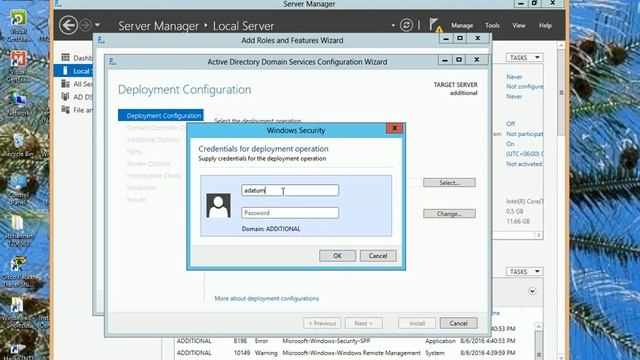Open the Network desktop icon

[x=18, y=104]
